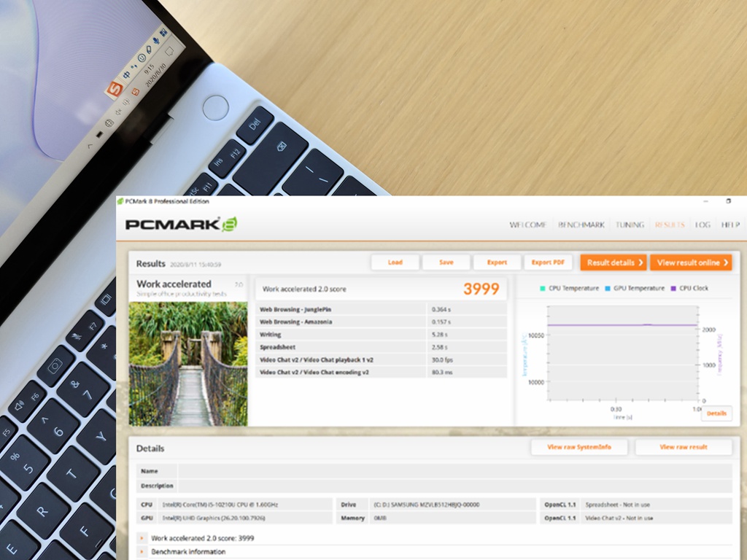
Task: Click the large orange Sogou S logo
Action: (115, 88)
